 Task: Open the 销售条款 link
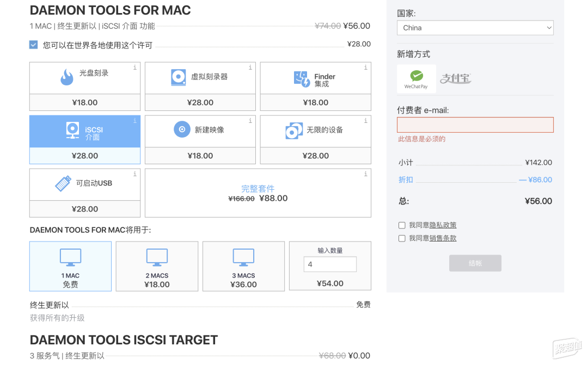443,238
